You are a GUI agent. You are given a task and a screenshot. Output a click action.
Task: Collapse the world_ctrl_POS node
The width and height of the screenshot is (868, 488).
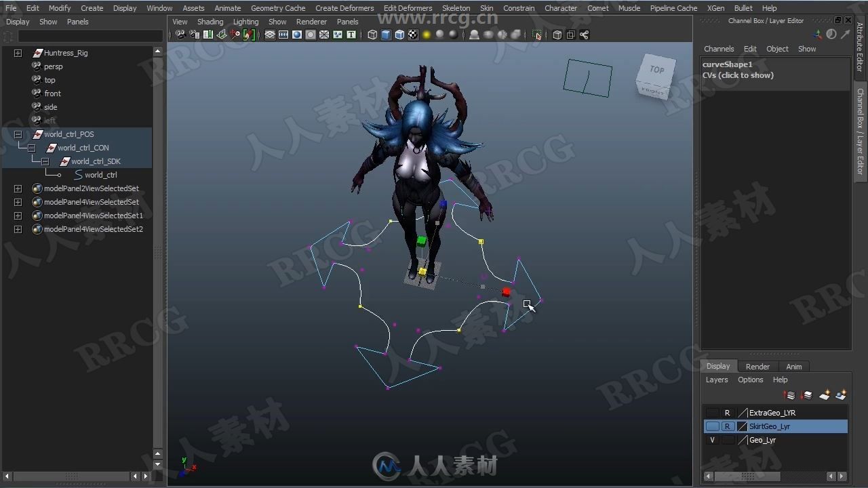click(18, 134)
